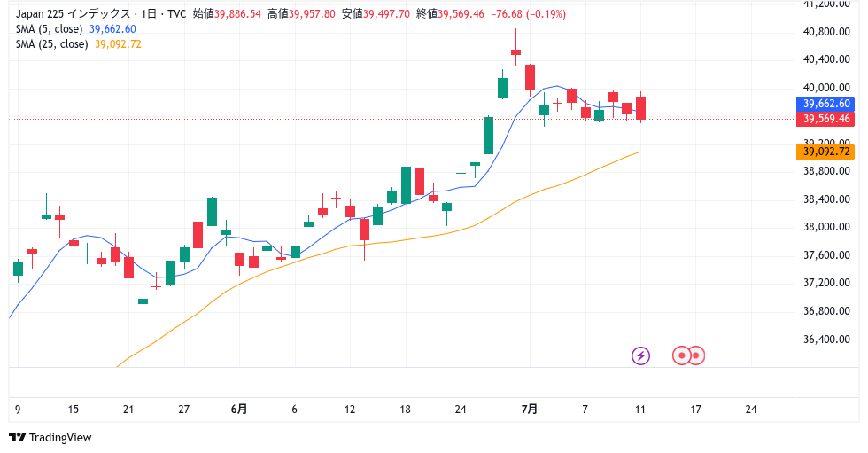Click the 38,800.00 price axis label
Screen dimensions: 868x453
click(x=826, y=171)
